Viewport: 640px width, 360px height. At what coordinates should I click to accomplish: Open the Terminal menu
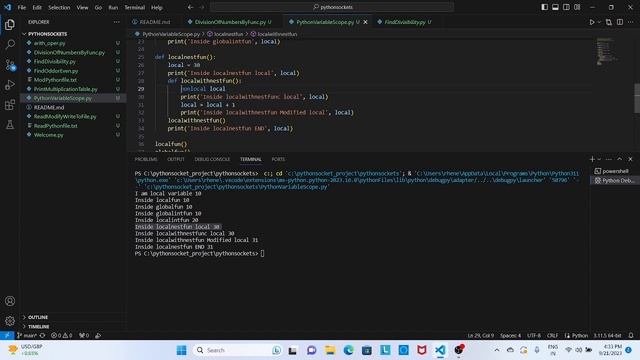coord(135,7)
